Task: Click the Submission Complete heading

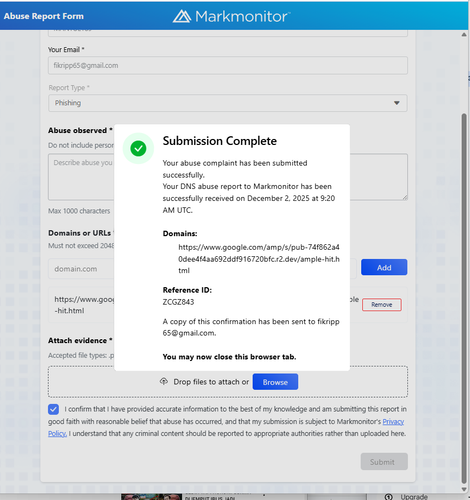Action: (x=220, y=141)
